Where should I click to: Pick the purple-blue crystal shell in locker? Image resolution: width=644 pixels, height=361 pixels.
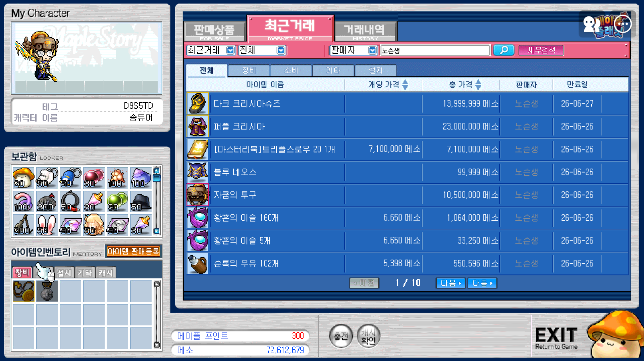tap(141, 178)
